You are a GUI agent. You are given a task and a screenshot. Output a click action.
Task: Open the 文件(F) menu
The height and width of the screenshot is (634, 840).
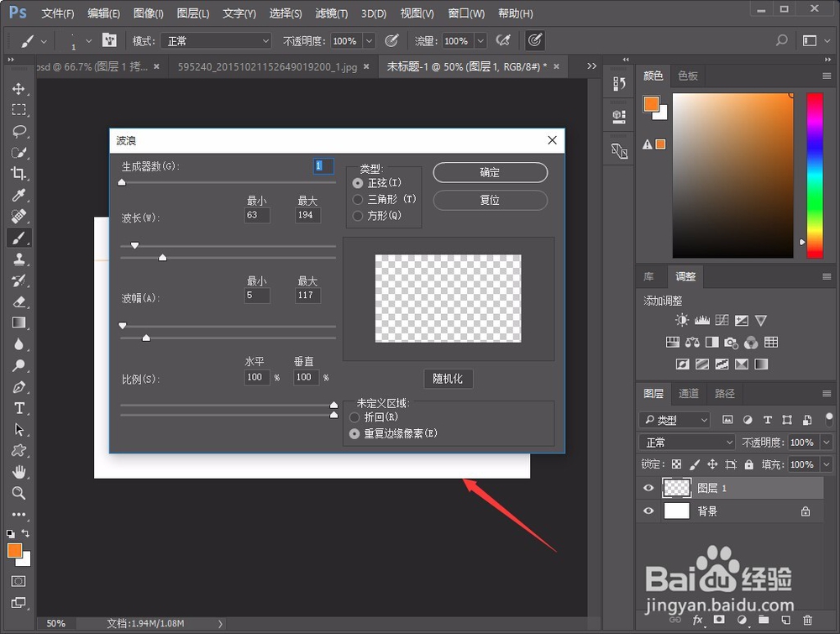pyautogui.click(x=57, y=13)
